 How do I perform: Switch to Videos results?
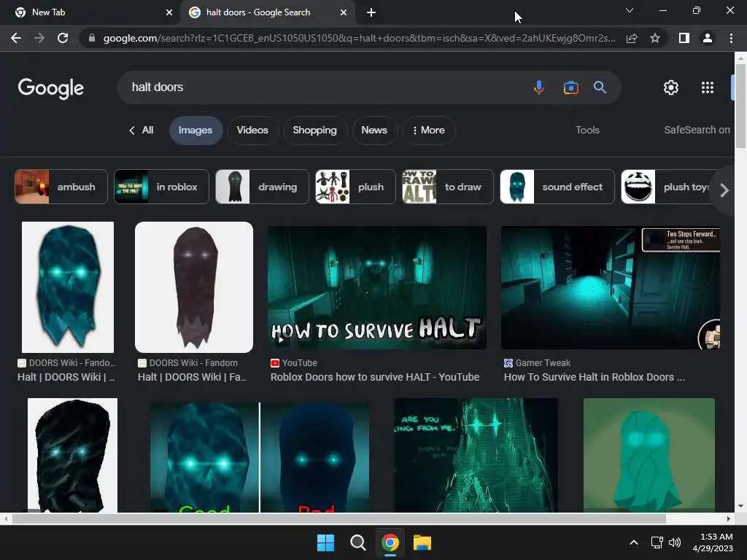click(x=252, y=131)
